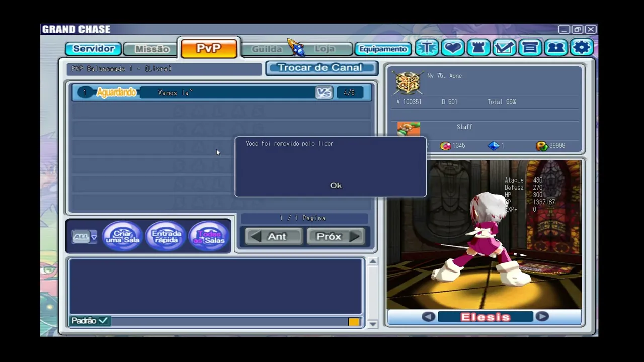
Task: Select next character with right arrow
Action: click(x=542, y=317)
